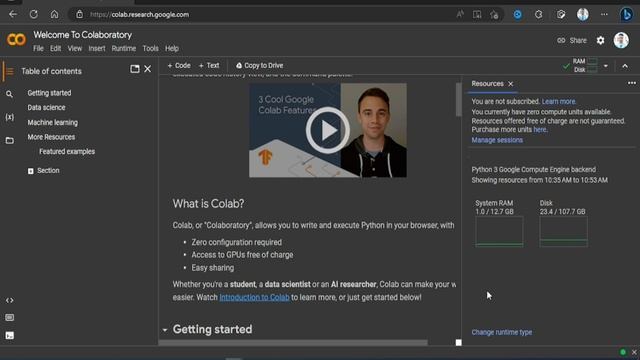Open the Runtime menu
The height and width of the screenshot is (360, 640).
tap(124, 48)
